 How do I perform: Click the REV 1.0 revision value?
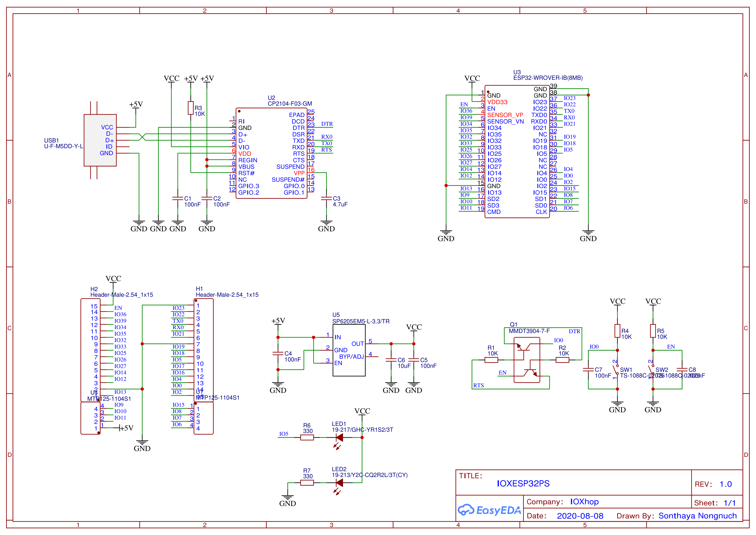coord(725,484)
